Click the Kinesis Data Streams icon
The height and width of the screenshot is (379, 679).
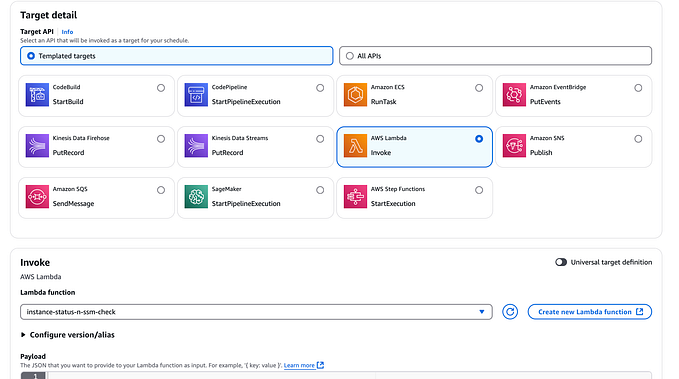point(196,146)
